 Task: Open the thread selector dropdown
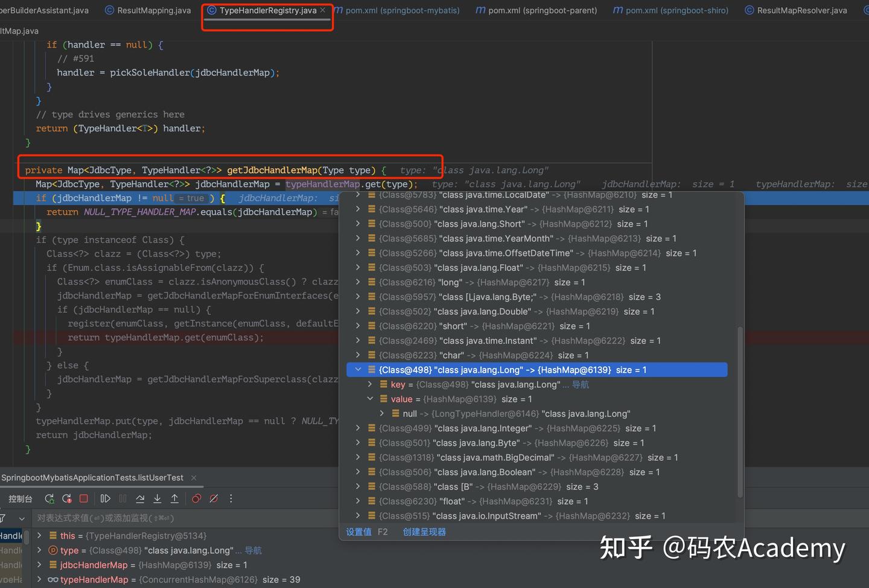click(x=22, y=518)
